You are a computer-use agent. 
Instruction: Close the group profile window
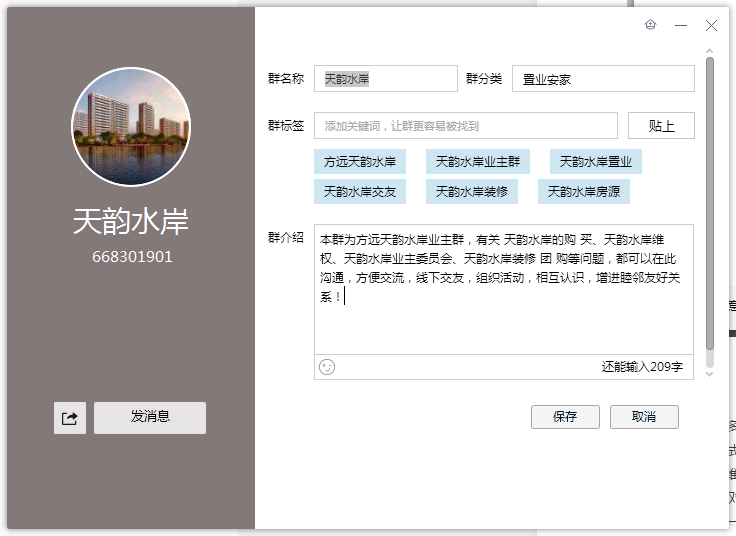711,25
